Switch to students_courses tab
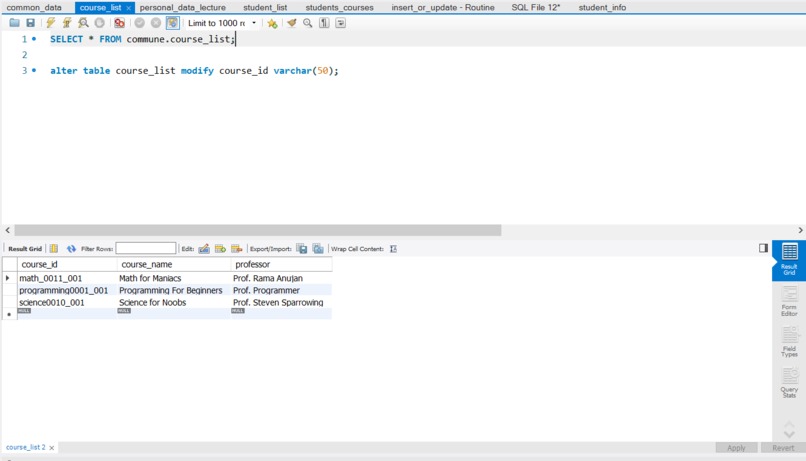The image size is (806, 461). pyautogui.click(x=339, y=7)
